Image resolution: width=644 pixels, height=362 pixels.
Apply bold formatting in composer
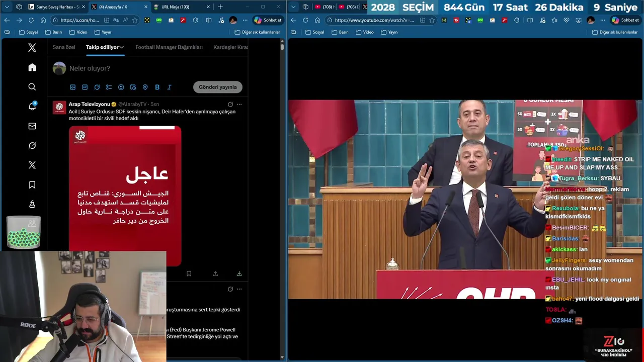coord(157,87)
